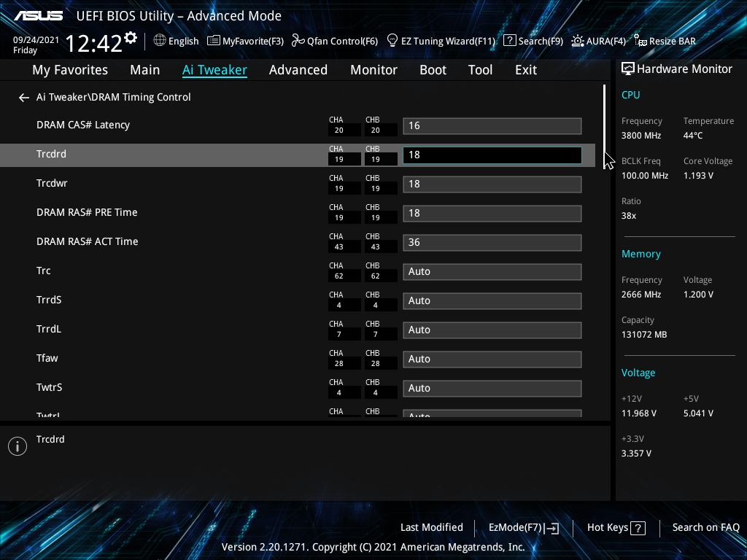747x560 pixels.
Task: Click the Tfaw Auto field
Action: click(492, 359)
